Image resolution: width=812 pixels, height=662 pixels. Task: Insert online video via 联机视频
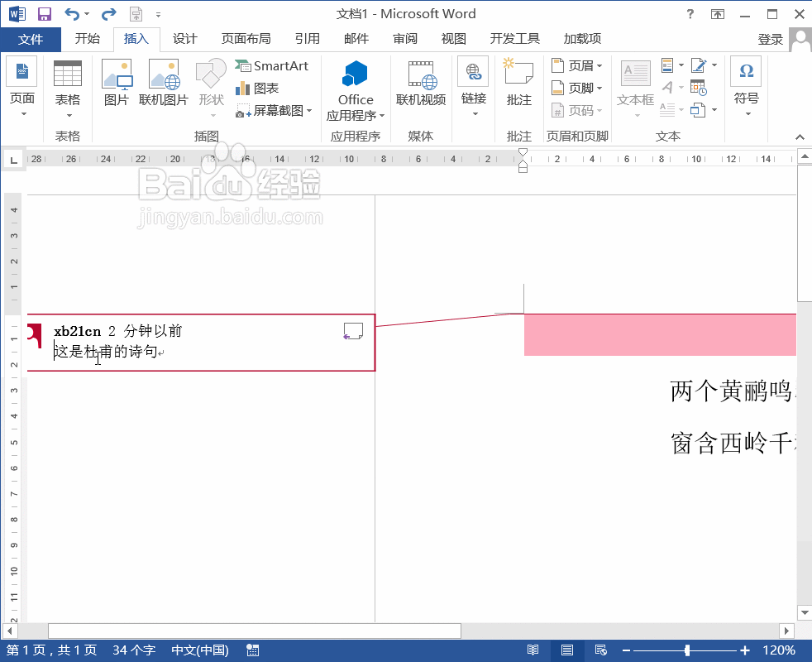pyautogui.click(x=420, y=83)
